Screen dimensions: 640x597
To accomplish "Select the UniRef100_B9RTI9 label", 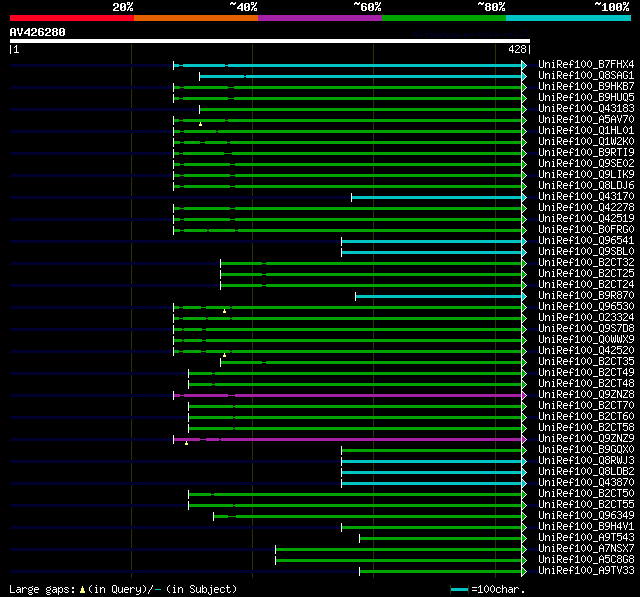I will 586,153.
